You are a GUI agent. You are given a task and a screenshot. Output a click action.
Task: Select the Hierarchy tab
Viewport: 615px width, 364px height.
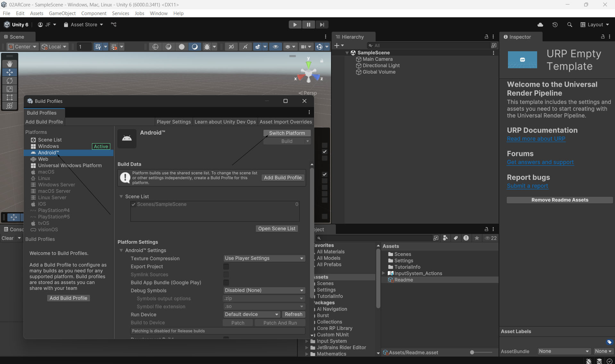click(353, 37)
